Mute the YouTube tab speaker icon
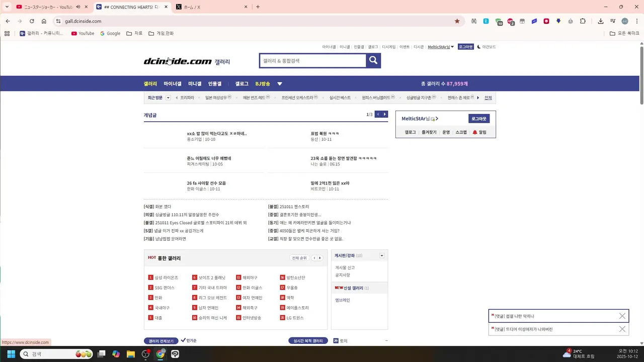Viewport: 644px width, 362px height. pyautogui.click(x=78, y=7)
